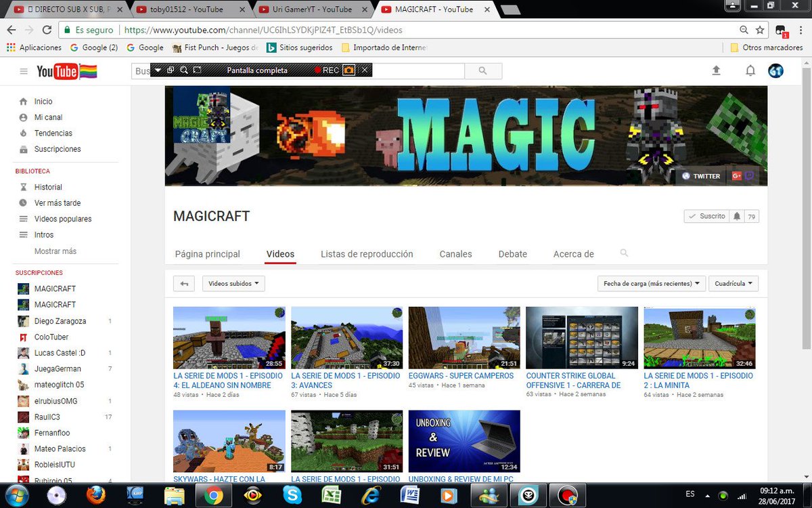Click the back arrow button beside Videos subidos
Image resolution: width=812 pixels, height=508 pixels.
tap(184, 284)
